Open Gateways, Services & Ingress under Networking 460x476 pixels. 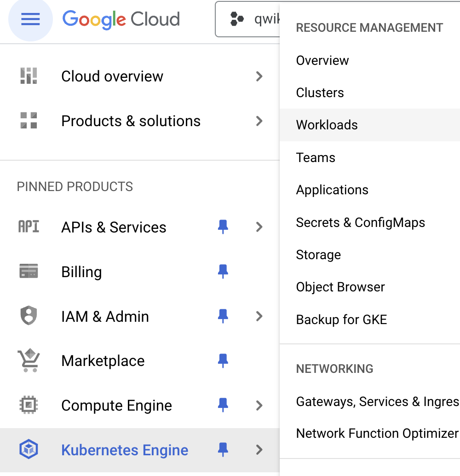point(377,401)
